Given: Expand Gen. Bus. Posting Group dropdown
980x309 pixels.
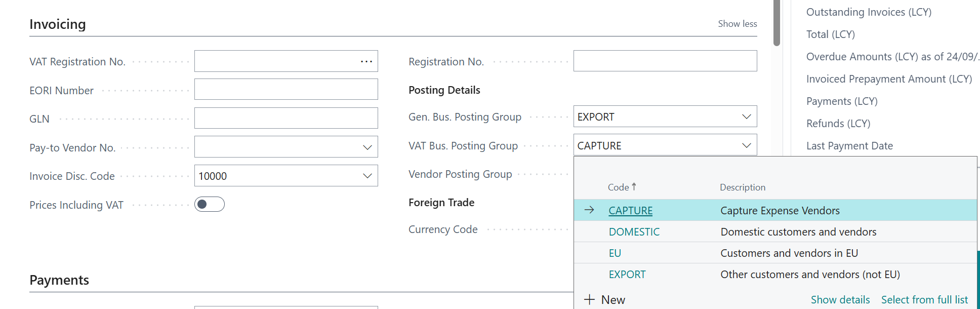Looking at the screenshot, I should click(x=746, y=117).
